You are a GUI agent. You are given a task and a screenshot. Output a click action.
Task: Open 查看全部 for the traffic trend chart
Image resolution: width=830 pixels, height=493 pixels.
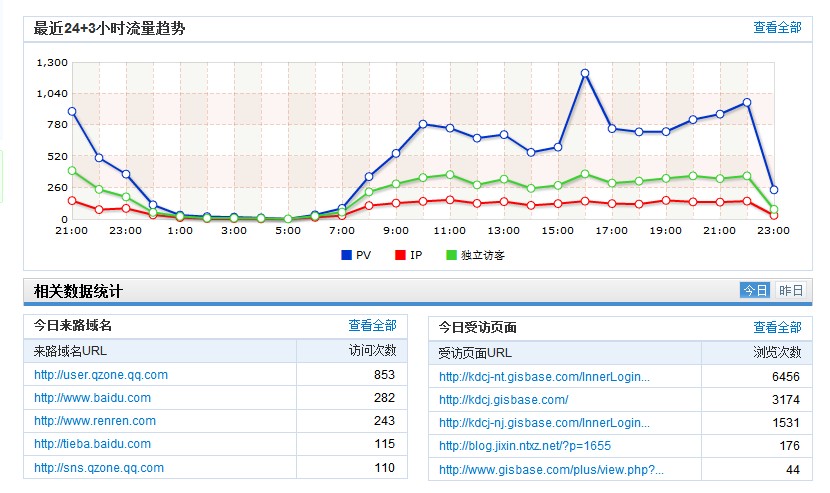[x=777, y=28]
